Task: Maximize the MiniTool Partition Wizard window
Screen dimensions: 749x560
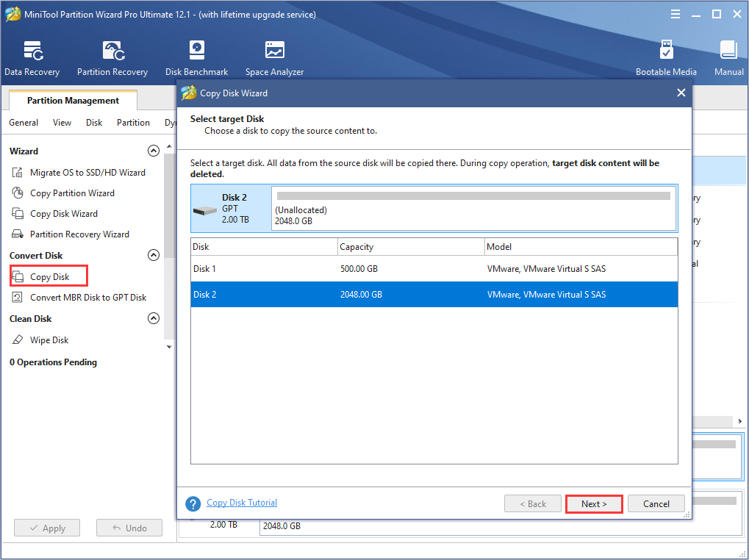Action: pyautogui.click(x=717, y=14)
